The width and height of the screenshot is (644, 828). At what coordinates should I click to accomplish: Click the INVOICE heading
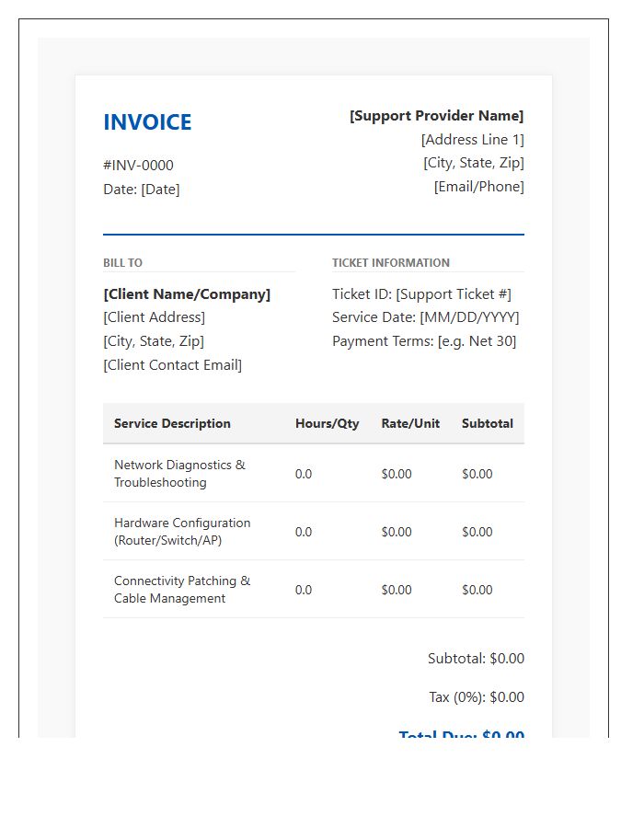[x=147, y=122]
